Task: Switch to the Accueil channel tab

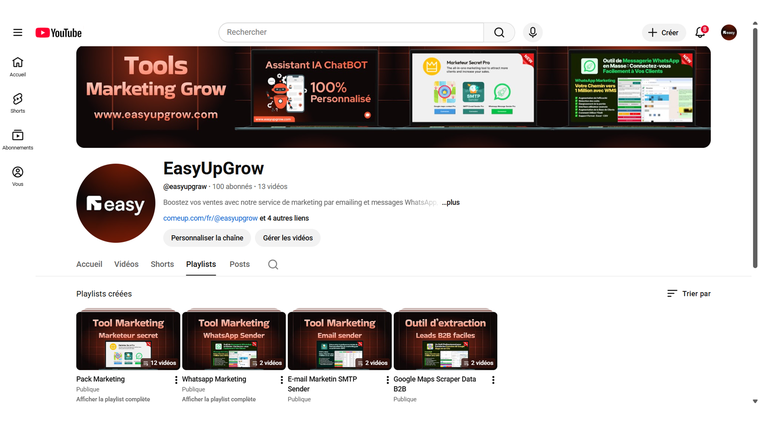Action: [x=89, y=264]
